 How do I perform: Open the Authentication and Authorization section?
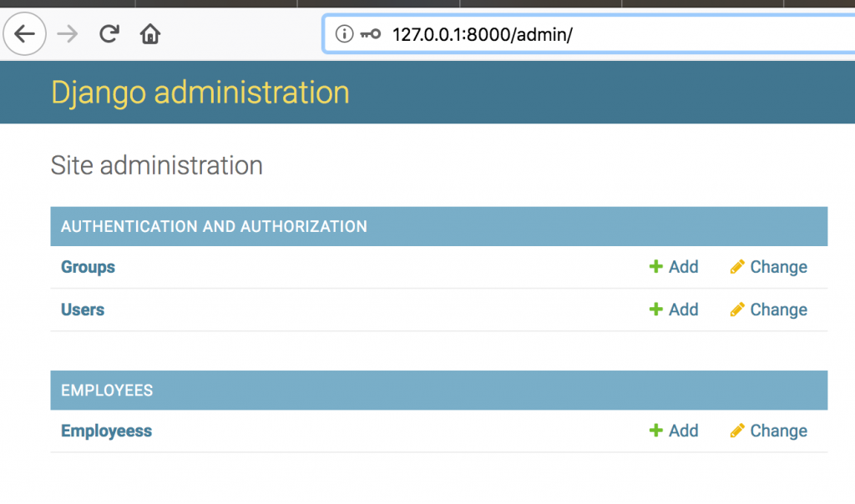[214, 226]
